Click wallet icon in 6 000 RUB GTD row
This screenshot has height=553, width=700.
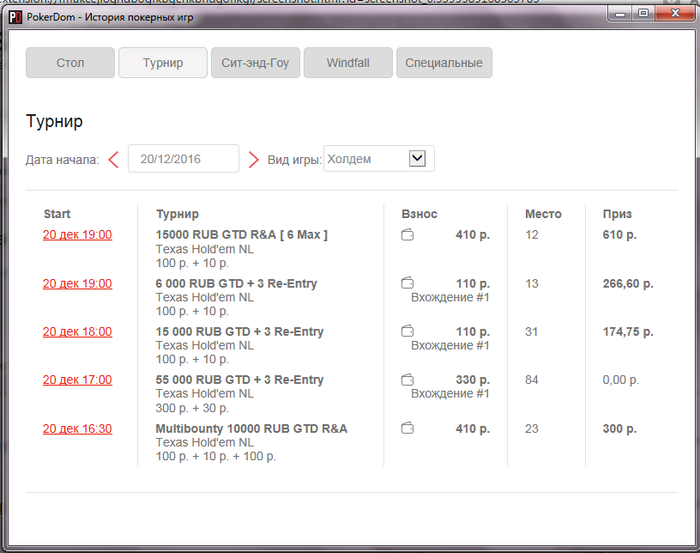coord(407,283)
